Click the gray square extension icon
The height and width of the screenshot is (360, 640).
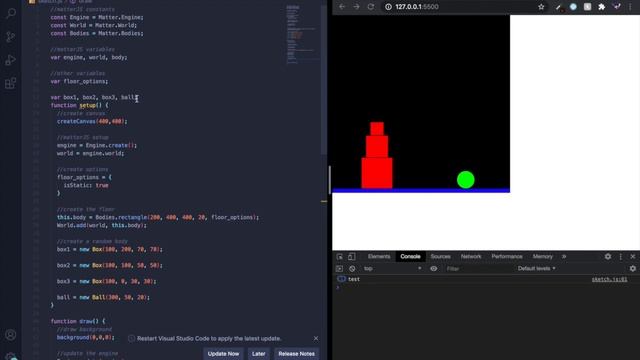point(587,7)
